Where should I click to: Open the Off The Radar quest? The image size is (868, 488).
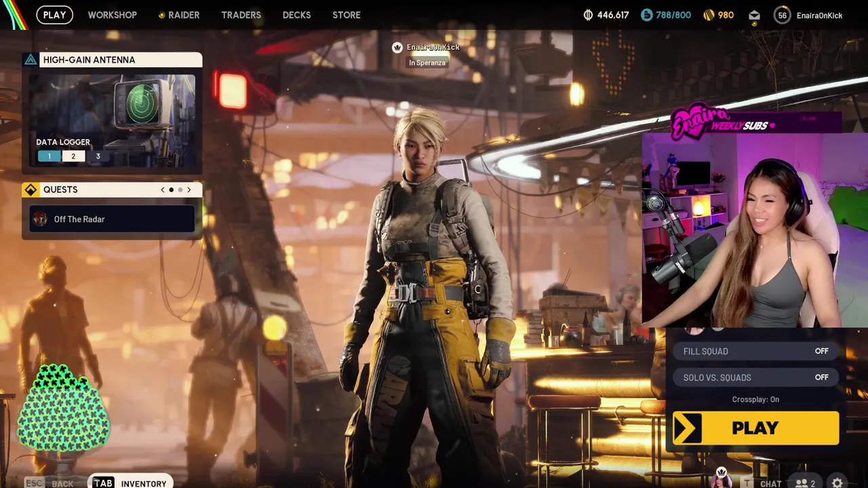pyautogui.click(x=113, y=219)
